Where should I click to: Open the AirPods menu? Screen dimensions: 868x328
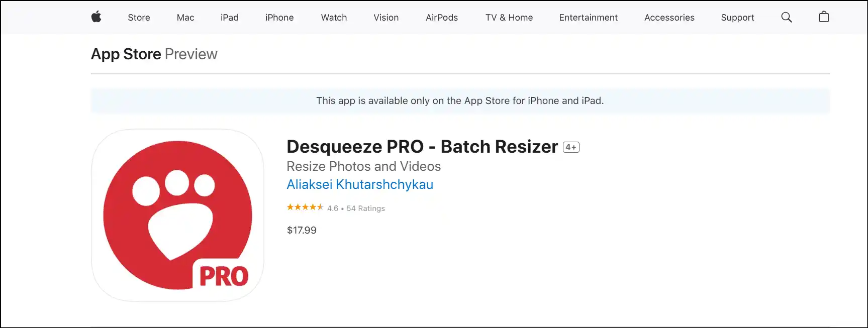[x=442, y=18]
